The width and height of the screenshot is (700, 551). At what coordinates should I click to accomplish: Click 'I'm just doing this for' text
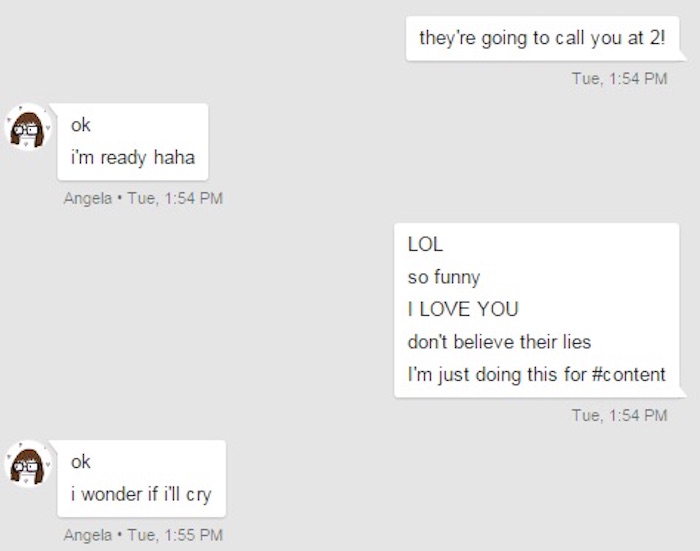pyautogui.click(x=497, y=375)
